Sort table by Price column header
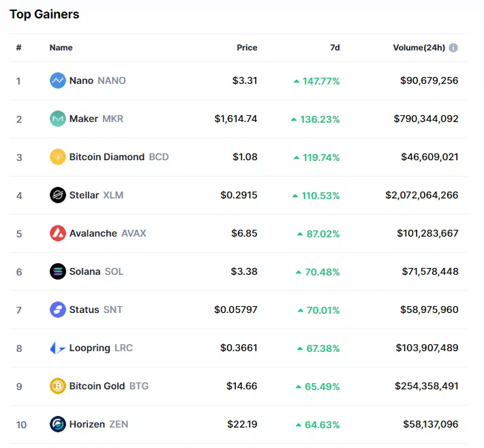484x448 pixels. coord(247,48)
